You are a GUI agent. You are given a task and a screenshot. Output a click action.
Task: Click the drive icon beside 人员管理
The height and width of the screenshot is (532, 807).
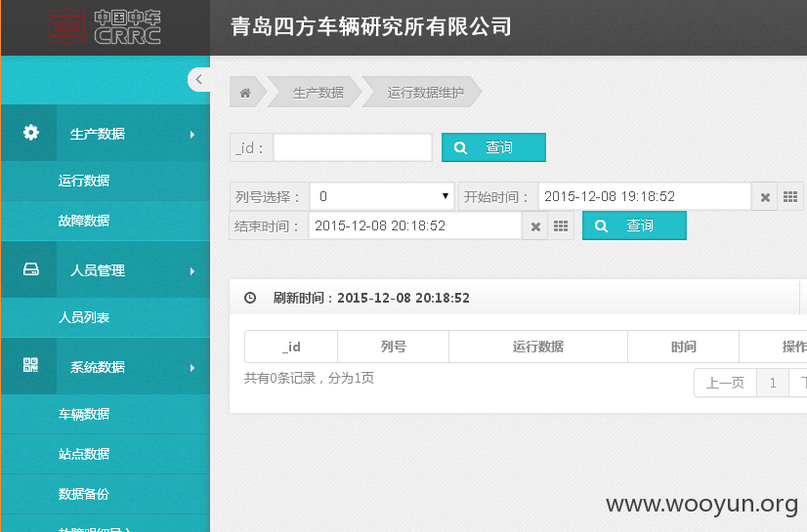click(x=30, y=269)
